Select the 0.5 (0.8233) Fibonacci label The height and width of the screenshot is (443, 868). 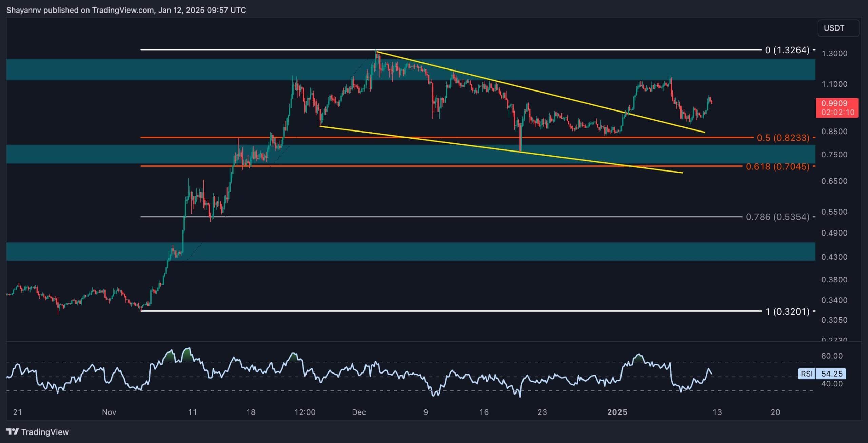[783, 138]
